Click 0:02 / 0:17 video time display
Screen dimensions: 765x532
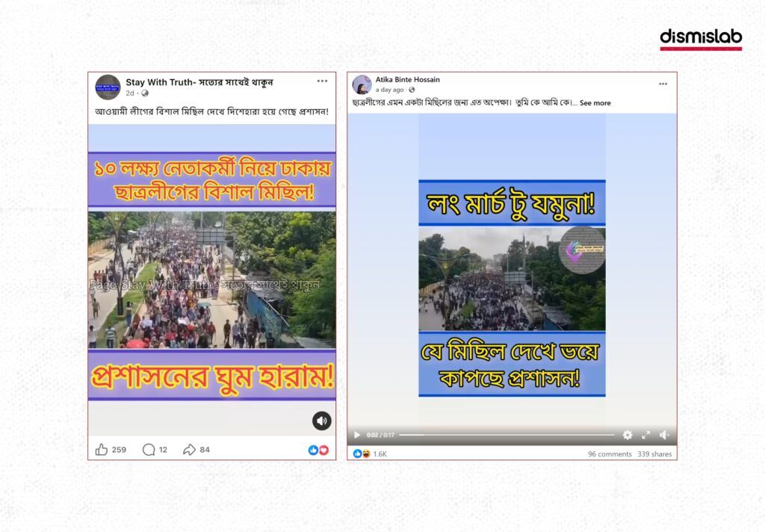[380, 435]
